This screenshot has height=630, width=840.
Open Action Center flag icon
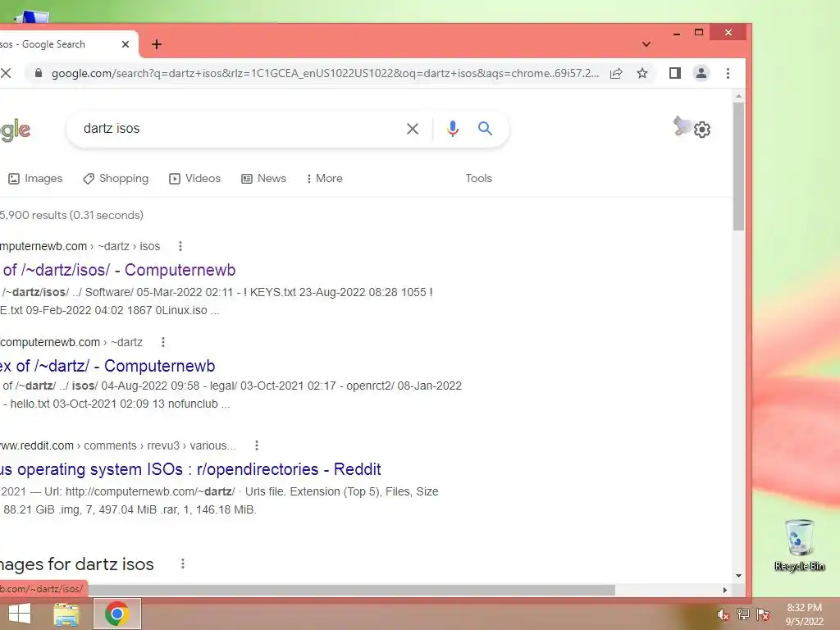coord(763,614)
